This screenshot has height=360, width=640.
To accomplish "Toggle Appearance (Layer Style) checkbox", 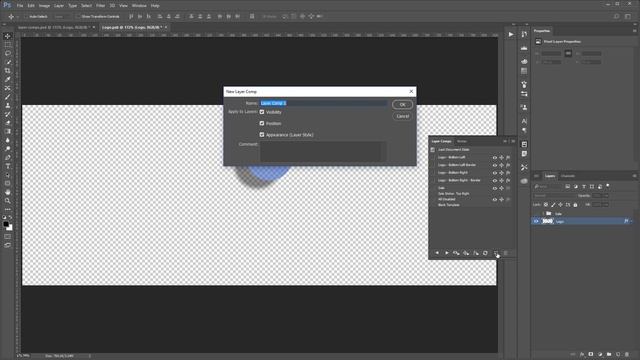I will pyautogui.click(x=262, y=135).
